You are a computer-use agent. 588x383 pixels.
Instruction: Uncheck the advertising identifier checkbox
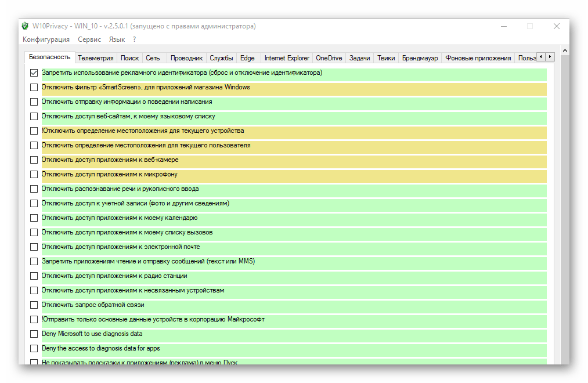pyautogui.click(x=34, y=73)
